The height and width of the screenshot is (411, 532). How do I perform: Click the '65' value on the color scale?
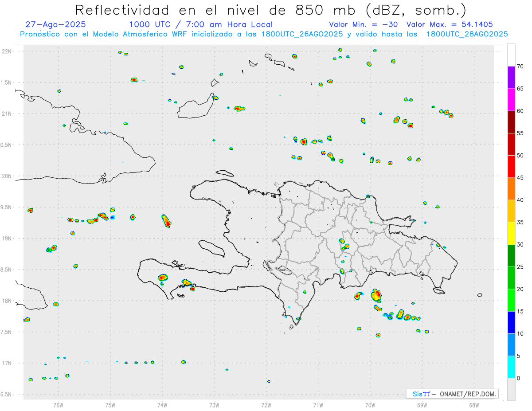click(520, 89)
